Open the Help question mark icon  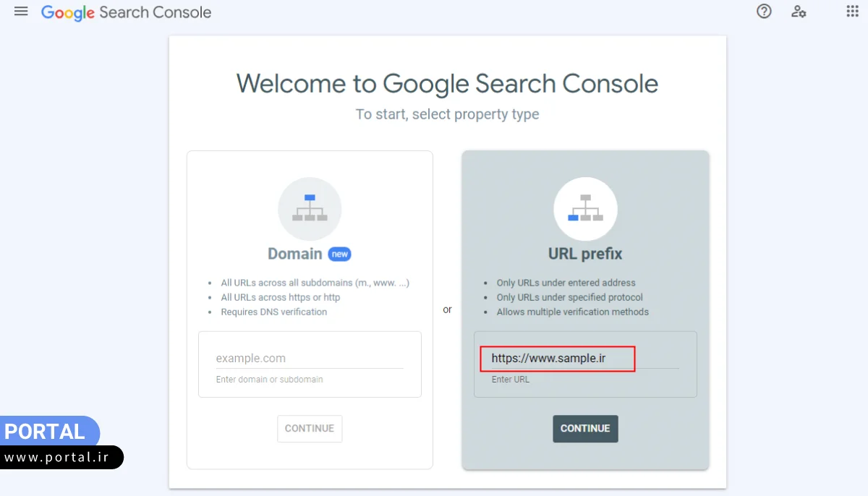point(764,12)
